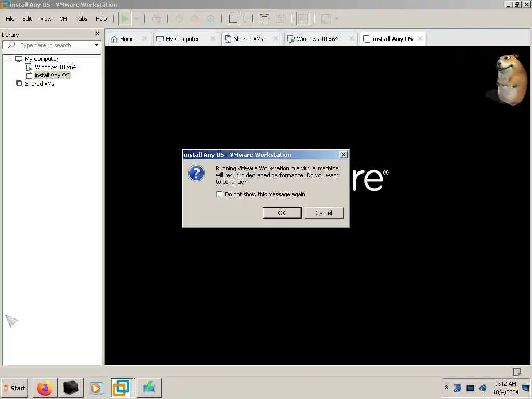Screen dimensions: 532x399
Task: Click the Take Snapshot clock icon
Action: coord(179,19)
